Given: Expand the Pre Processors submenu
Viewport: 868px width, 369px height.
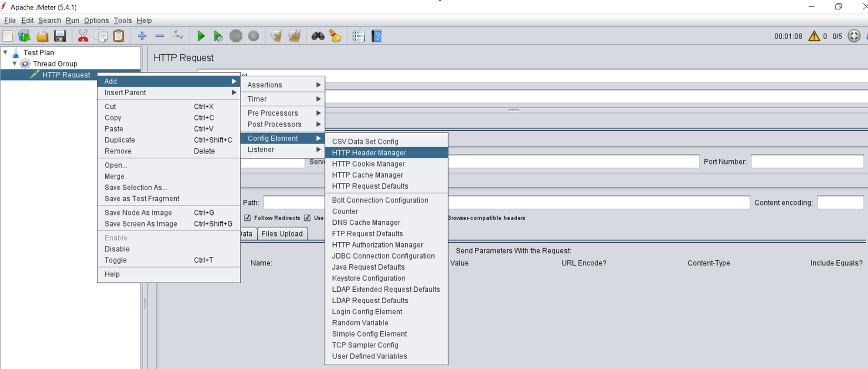Looking at the screenshot, I should (283, 113).
